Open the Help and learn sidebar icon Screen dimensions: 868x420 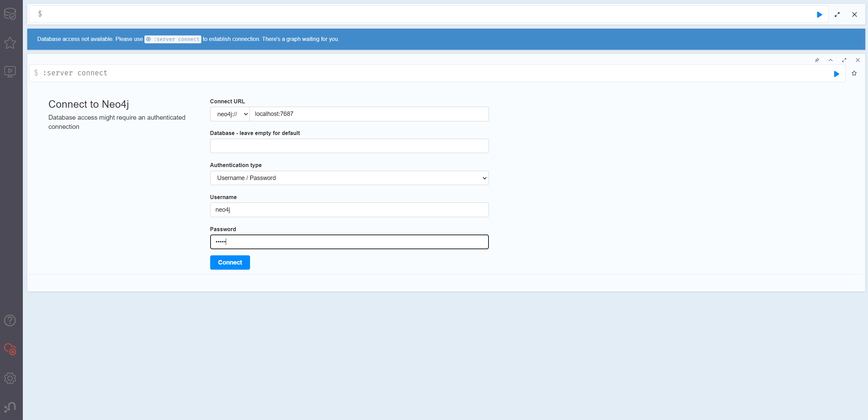tap(10, 320)
